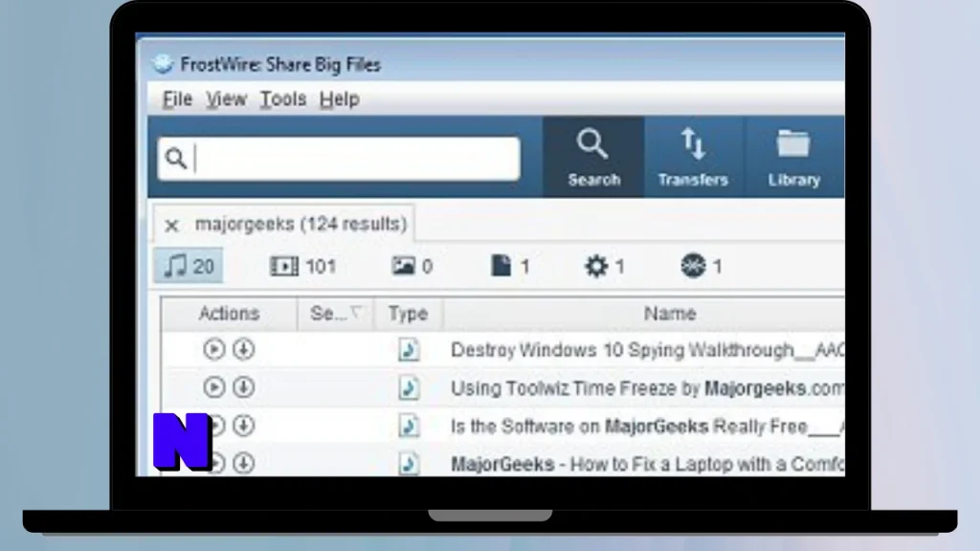Image resolution: width=980 pixels, height=551 pixels.
Task: Filter results by audio (20)
Action: 189,266
